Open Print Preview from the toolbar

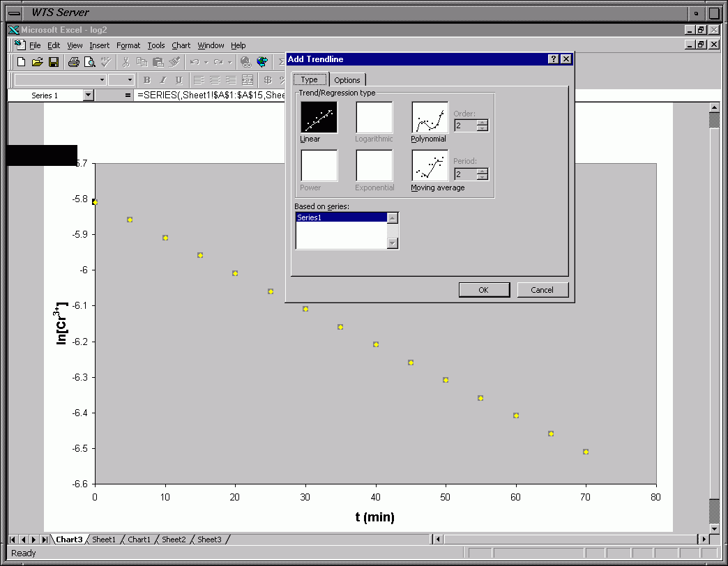(x=89, y=62)
